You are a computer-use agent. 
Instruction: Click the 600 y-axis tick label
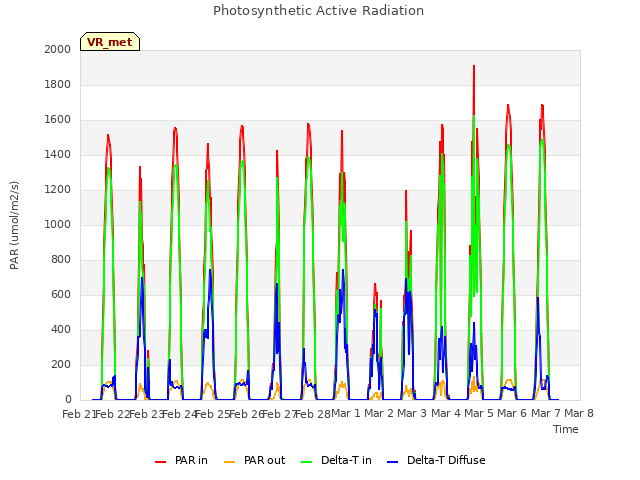point(61,295)
